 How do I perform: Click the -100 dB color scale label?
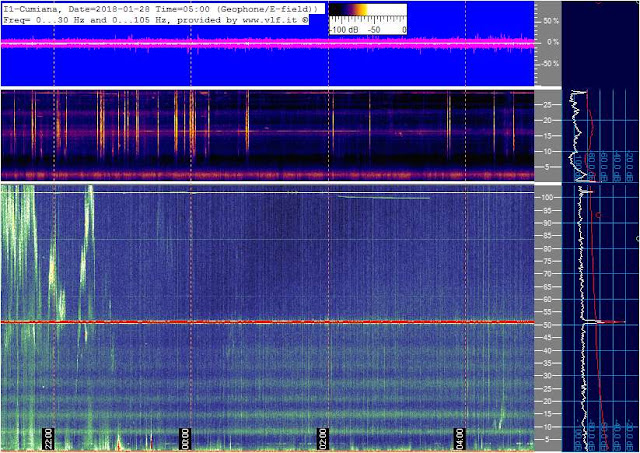(343, 30)
